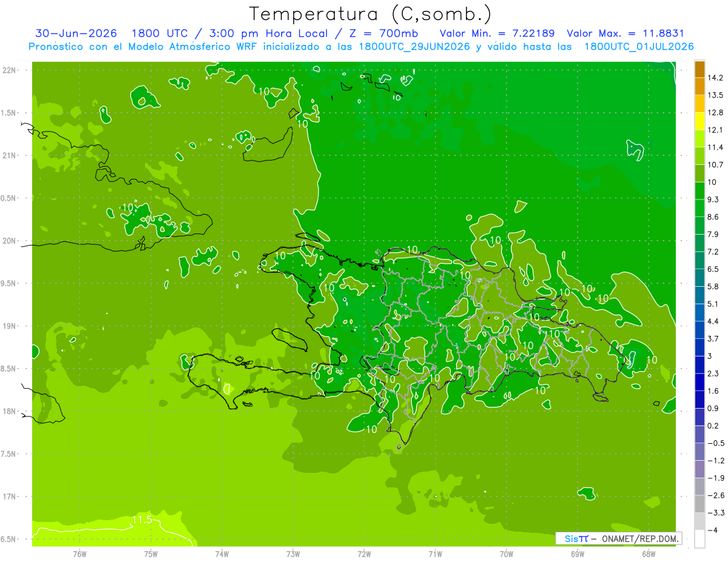Viewport: 728px width, 562px height.
Task: Click the title "Temperatura (C,somb.)"
Action: [371, 14]
